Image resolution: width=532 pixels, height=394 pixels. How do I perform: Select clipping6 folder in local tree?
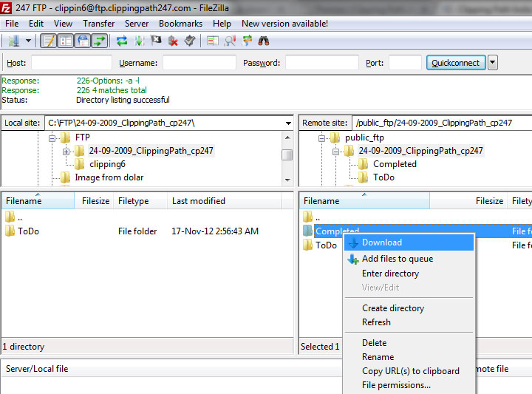tap(107, 164)
